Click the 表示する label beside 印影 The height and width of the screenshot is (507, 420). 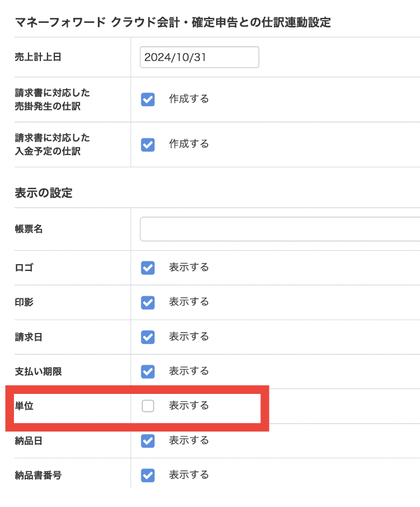[189, 302]
